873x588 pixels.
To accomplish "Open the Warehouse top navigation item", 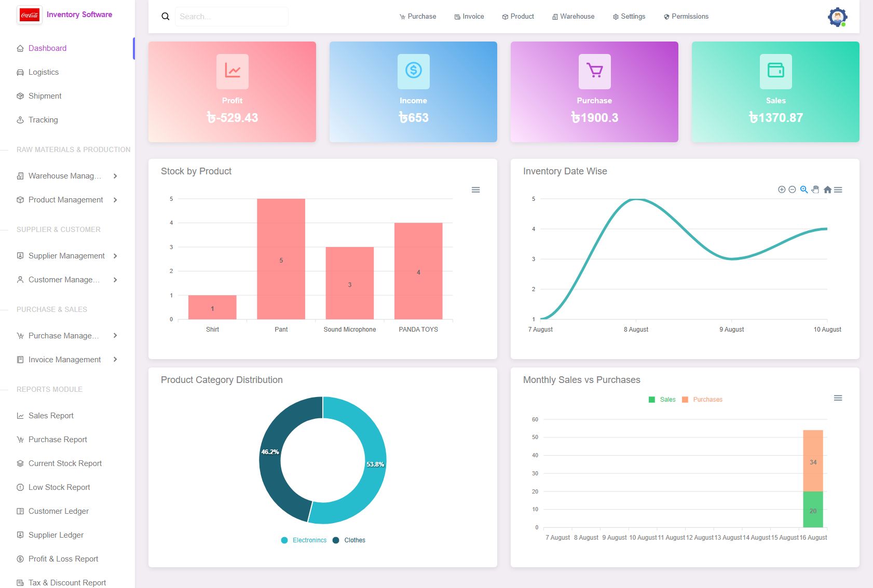I will click(574, 17).
